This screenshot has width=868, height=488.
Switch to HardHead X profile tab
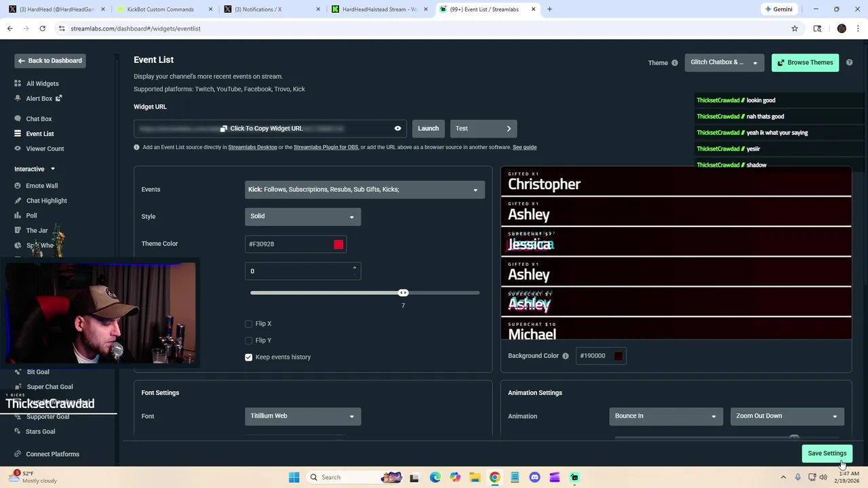tap(56, 9)
